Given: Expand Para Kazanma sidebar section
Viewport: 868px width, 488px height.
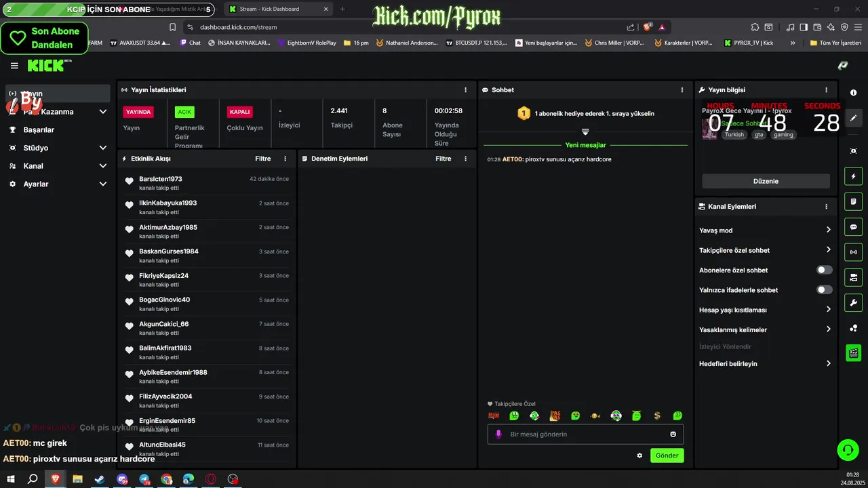Looking at the screenshot, I should click(x=103, y=112).
